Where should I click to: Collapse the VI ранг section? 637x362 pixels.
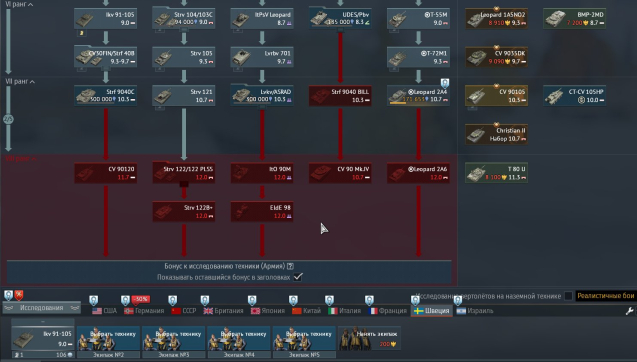pos(19,4)
